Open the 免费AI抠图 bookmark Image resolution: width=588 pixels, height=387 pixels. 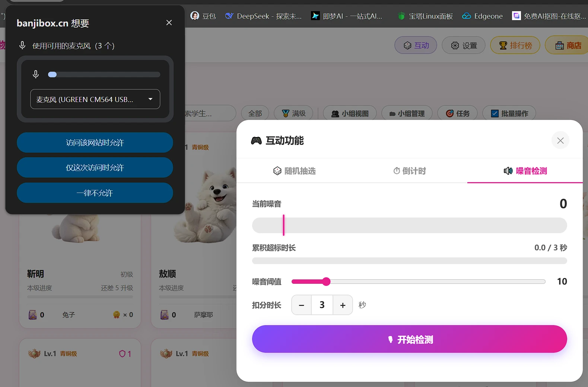pos(549,16)
